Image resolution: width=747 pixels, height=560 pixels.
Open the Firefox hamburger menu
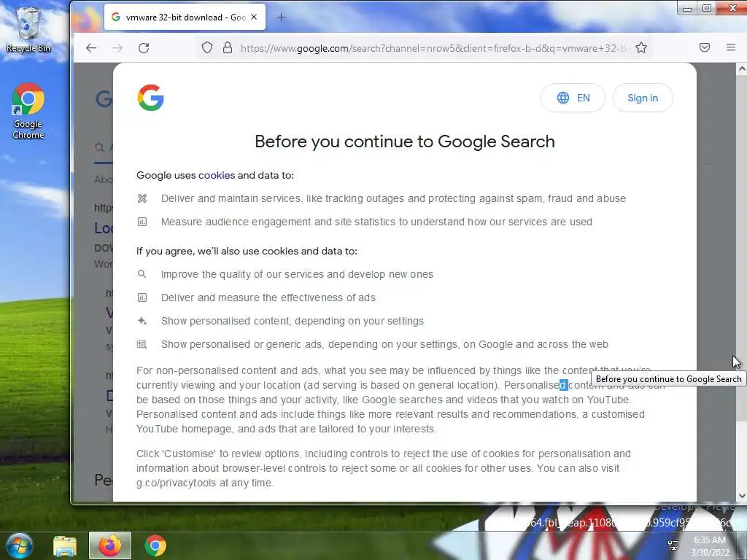coord(731,47)
